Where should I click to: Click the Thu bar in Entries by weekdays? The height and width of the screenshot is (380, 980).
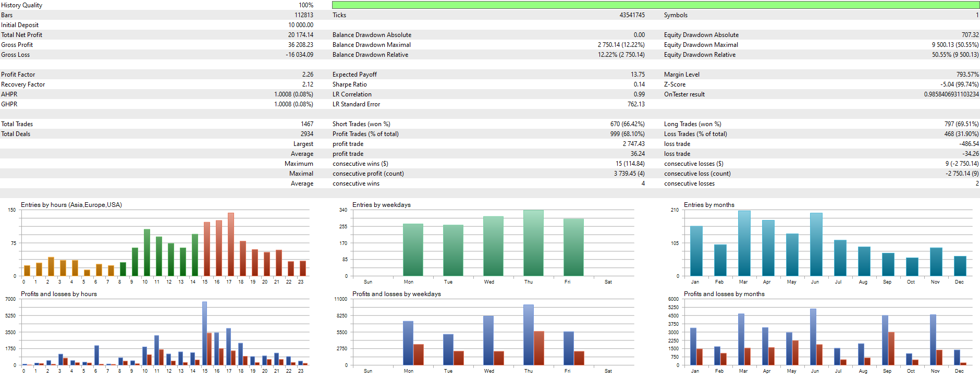coord(533,243)
